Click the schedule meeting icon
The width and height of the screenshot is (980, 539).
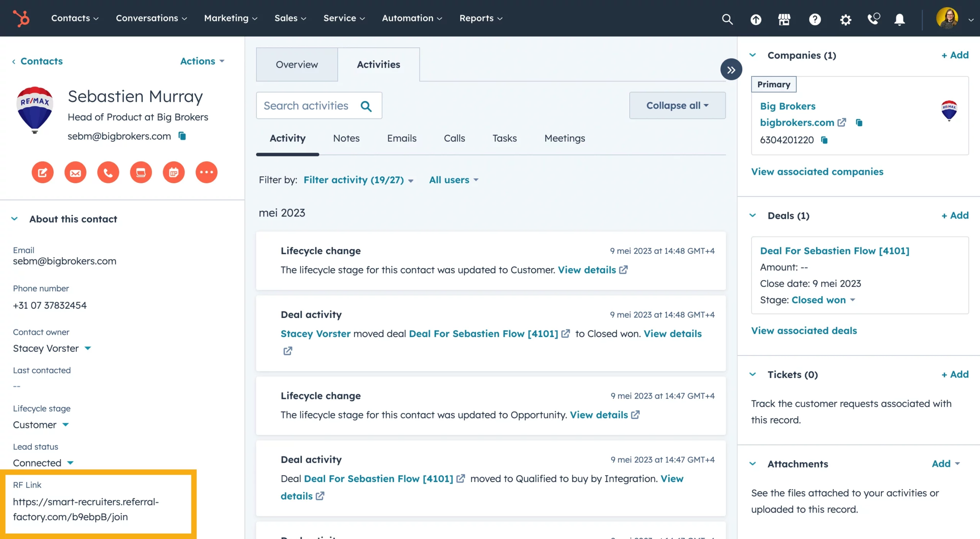(x=172, y=172)
